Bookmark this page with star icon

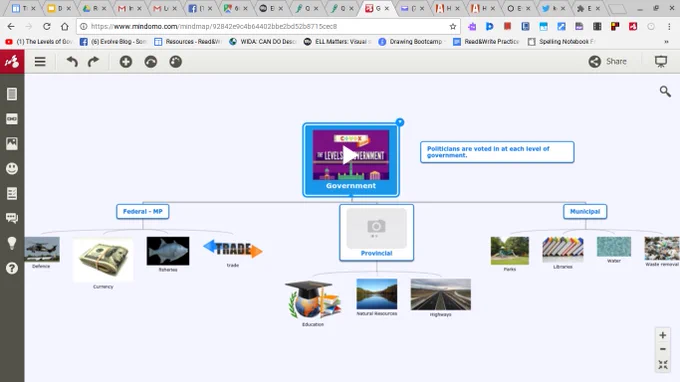[453, 26]
